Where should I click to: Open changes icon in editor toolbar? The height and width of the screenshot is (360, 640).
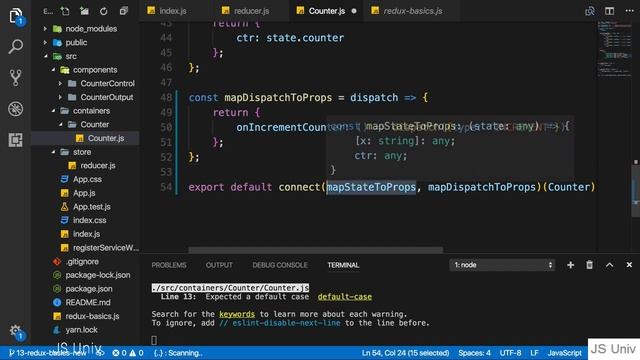590,11
